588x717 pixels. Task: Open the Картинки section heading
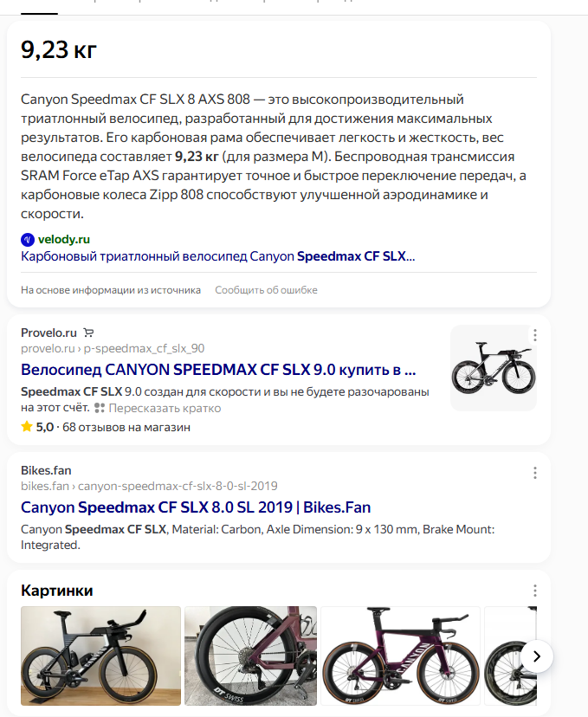tap(57, 591)
